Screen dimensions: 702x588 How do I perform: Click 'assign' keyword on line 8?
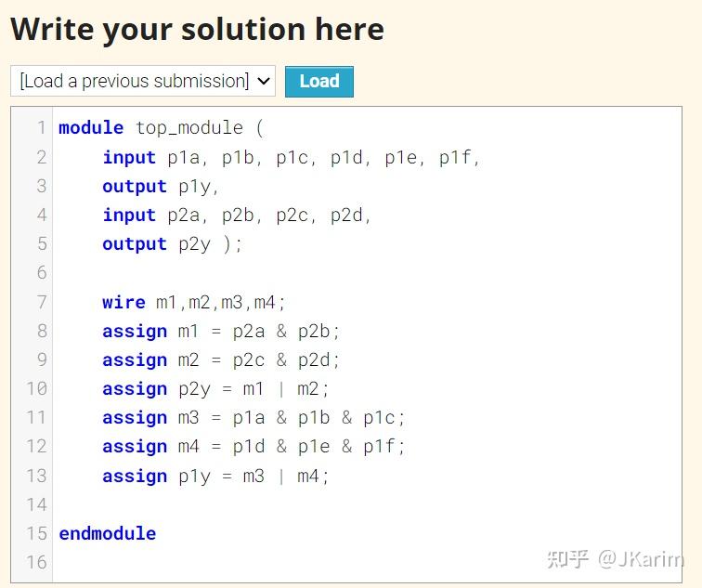pos(135,331)
